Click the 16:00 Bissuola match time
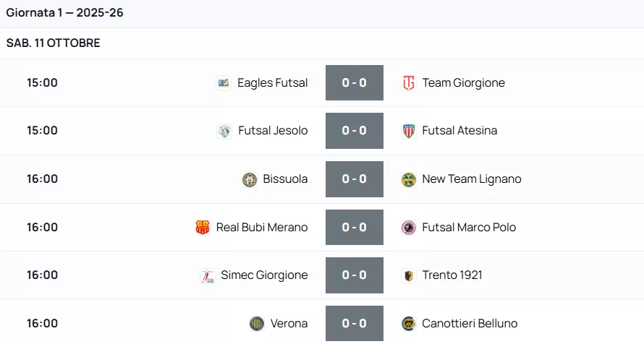 pos(42,179)
